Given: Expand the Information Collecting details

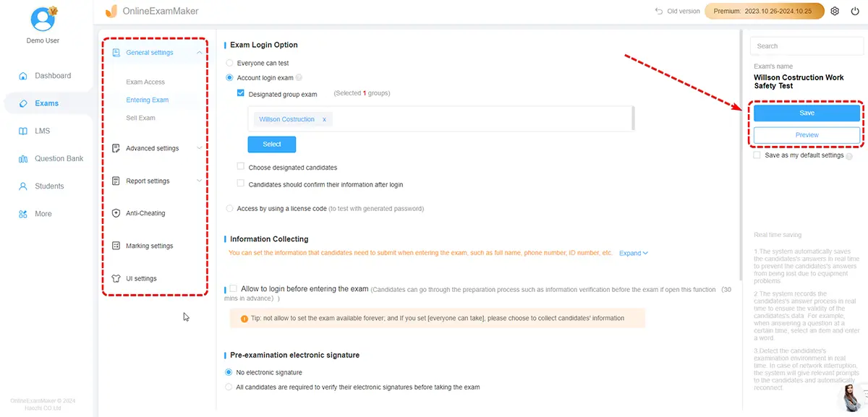Looking at the screenshot, I should [633, 253].
